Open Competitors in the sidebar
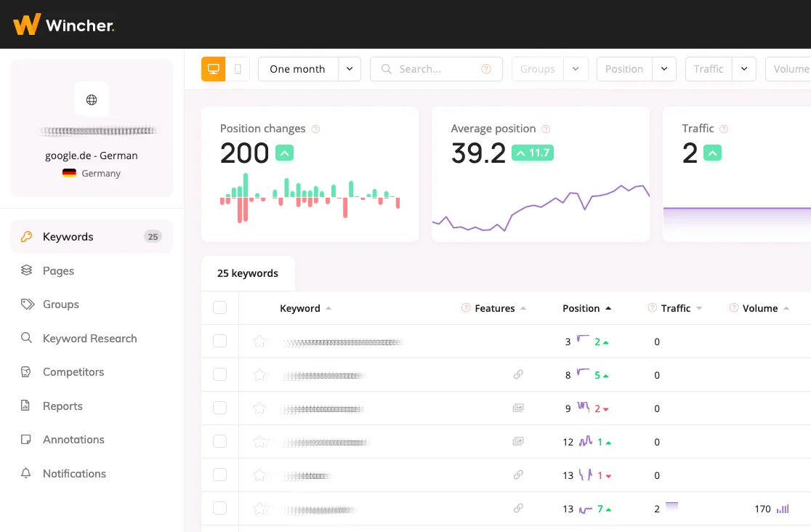This screenshot has height=532, width=811. 73,372
